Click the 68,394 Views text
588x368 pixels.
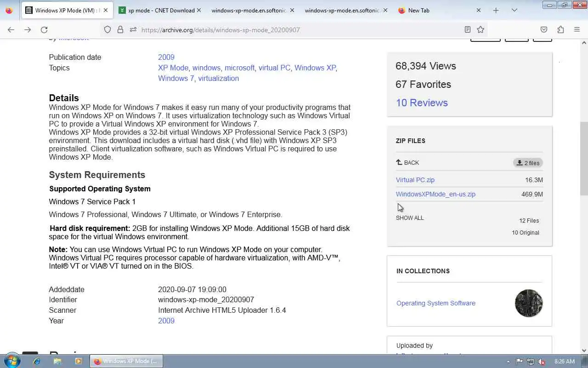tap(426, 66)
